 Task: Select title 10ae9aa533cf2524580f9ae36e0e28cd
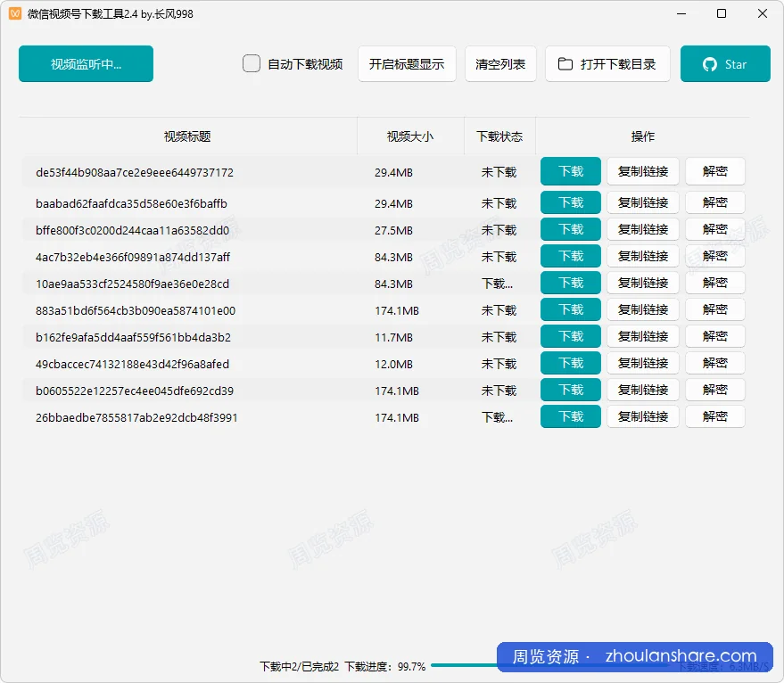133,284
